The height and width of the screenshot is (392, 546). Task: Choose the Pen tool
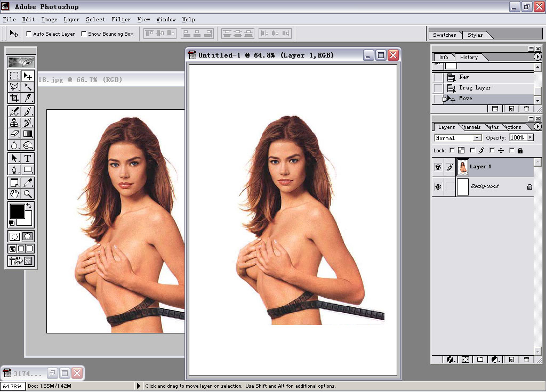pyautogui.click(x=14, y=169)
